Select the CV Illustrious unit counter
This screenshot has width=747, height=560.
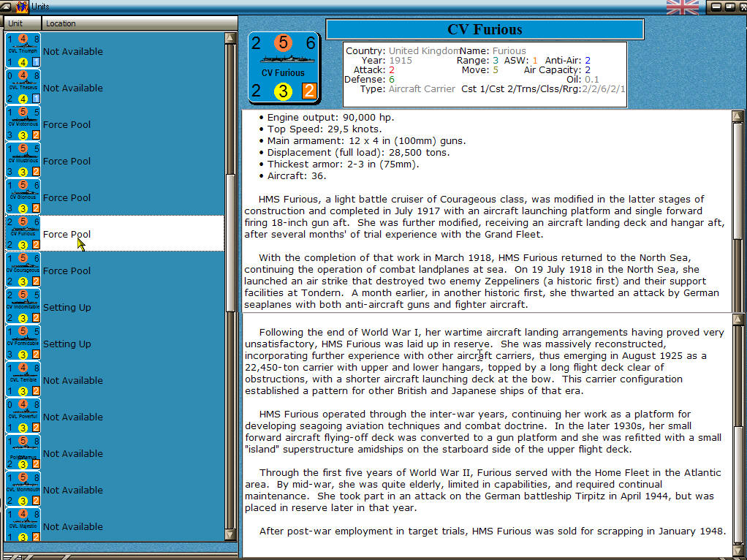(x=23, y=161)
